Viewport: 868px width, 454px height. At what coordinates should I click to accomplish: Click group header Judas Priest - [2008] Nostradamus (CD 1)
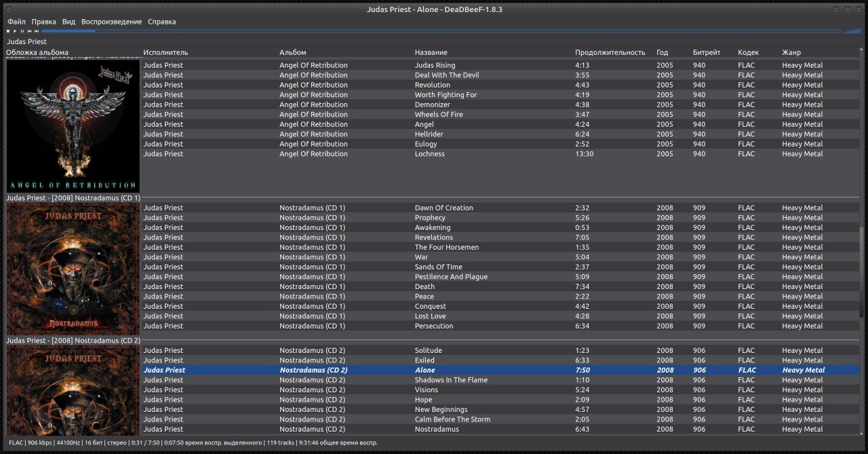click(73, 198)
